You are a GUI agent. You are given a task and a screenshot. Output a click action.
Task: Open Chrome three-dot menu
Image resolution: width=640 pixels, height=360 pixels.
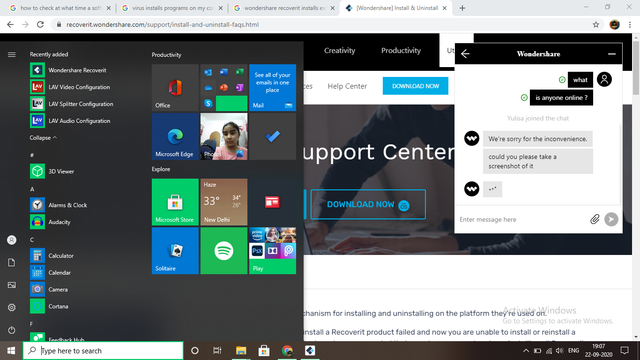click(x=630, y=24)
